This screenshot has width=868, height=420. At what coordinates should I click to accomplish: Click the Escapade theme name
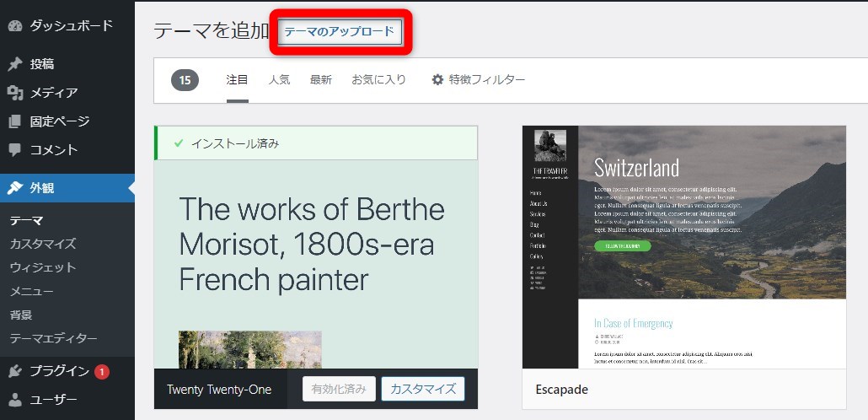pyautogui.click(x=561, y=390)
